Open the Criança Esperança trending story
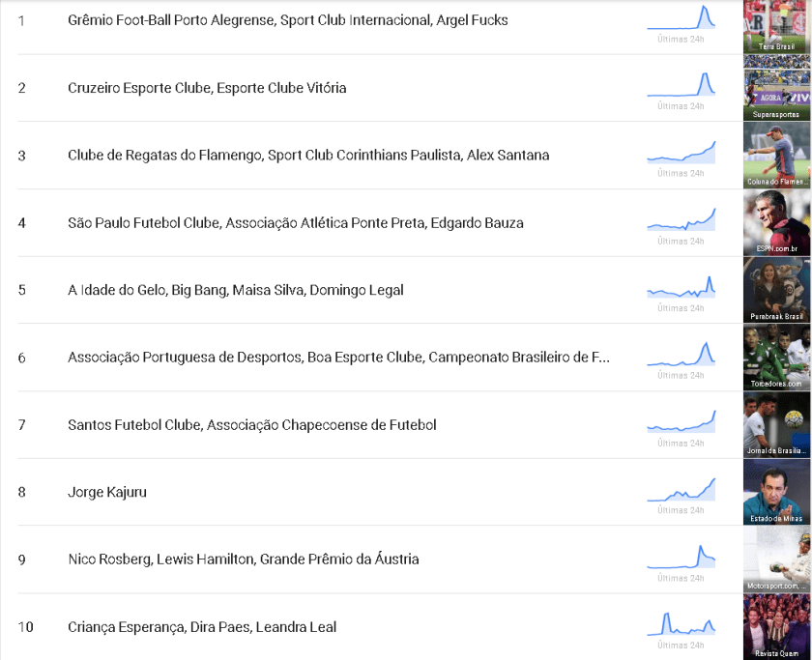 [x=203, y=626]
